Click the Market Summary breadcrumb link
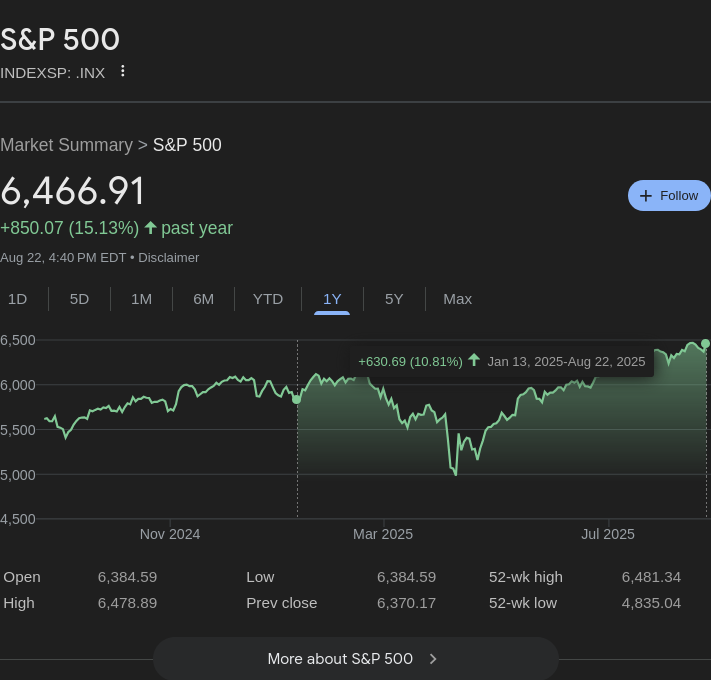Image resolution: width=711 pixels, height=680 pixels. pyautogui.click(x=66, y=145)
